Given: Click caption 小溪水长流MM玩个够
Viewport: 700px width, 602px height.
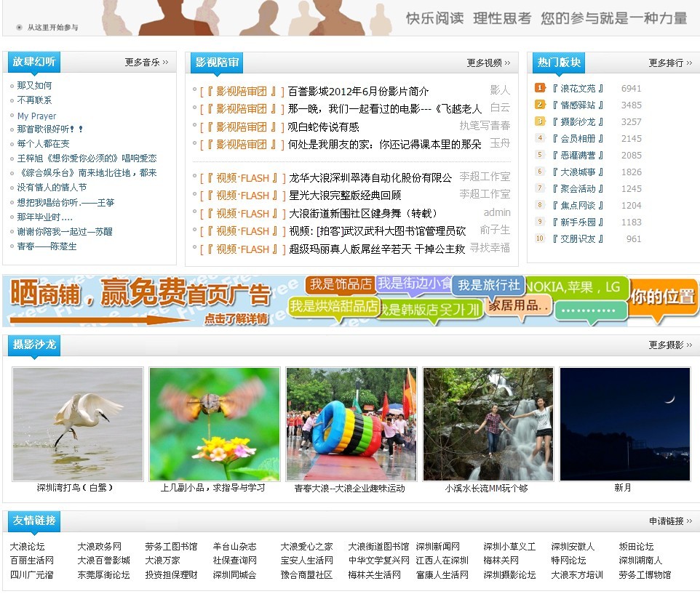Looking at the screenshot, I should click(487, 489).
